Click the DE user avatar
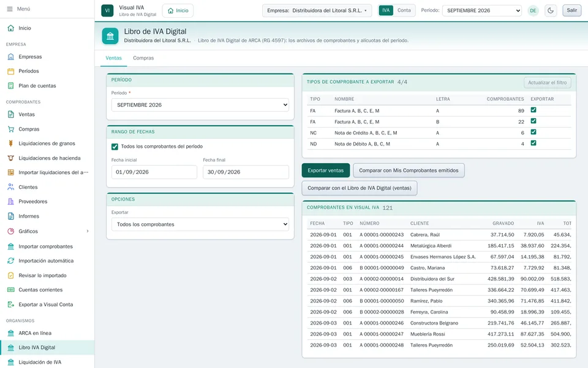This screenshot has height=368, width=588. click(x=533, y=10)
